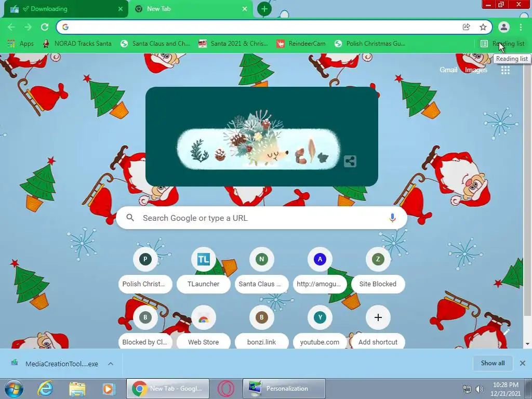Open the Santa Claus ... shortcut
This screenshot has width=532, height=399.
(262, 270)
